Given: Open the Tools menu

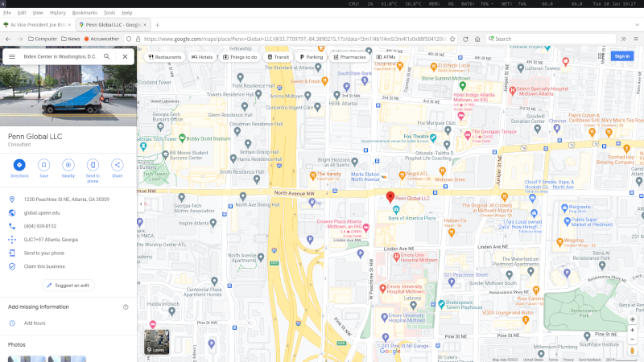Looking at the screenshot, I should pyautogui.click(x=109, y=13).
